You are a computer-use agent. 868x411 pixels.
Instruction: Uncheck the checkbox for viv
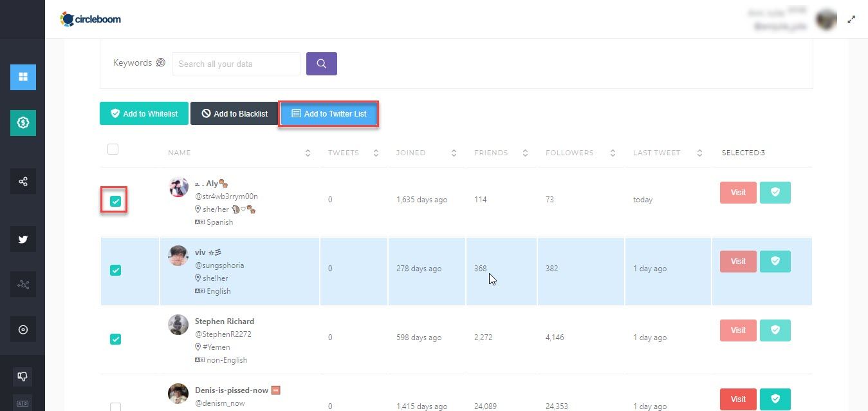coord(115,270)
